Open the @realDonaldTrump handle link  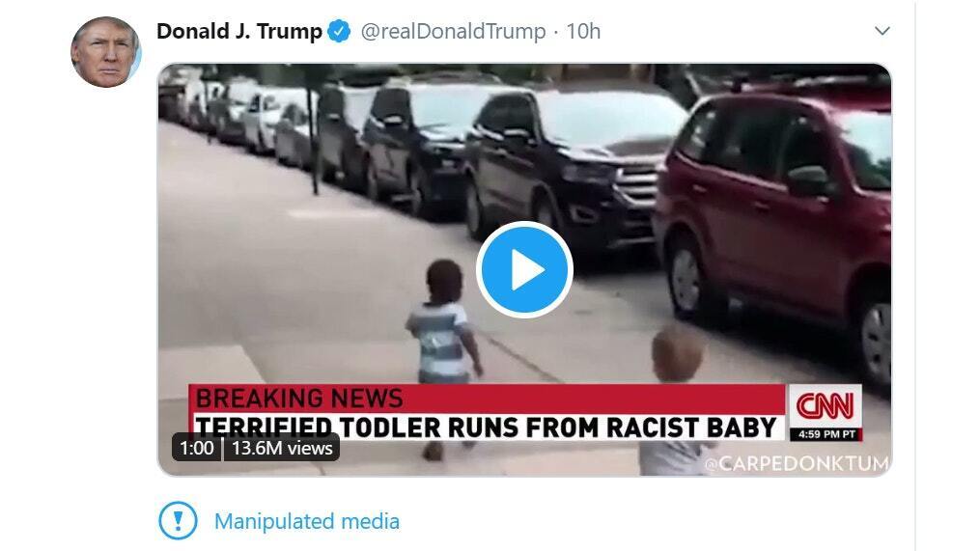[453, 31]
